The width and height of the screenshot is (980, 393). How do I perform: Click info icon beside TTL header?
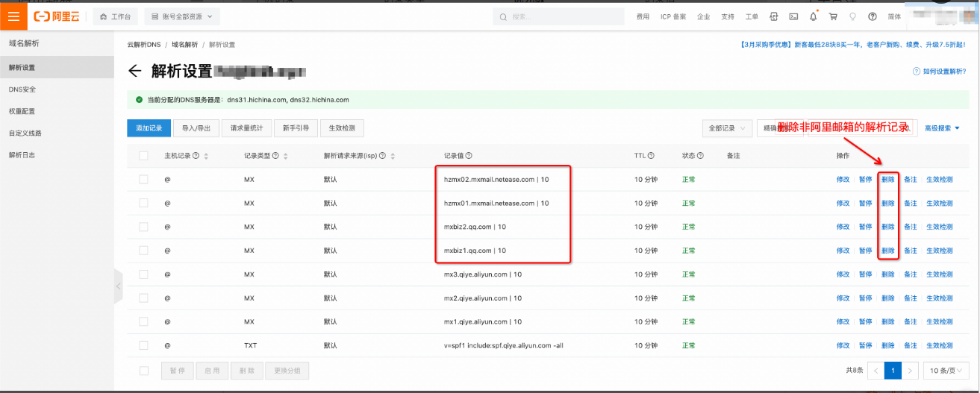tap(651, 156)
